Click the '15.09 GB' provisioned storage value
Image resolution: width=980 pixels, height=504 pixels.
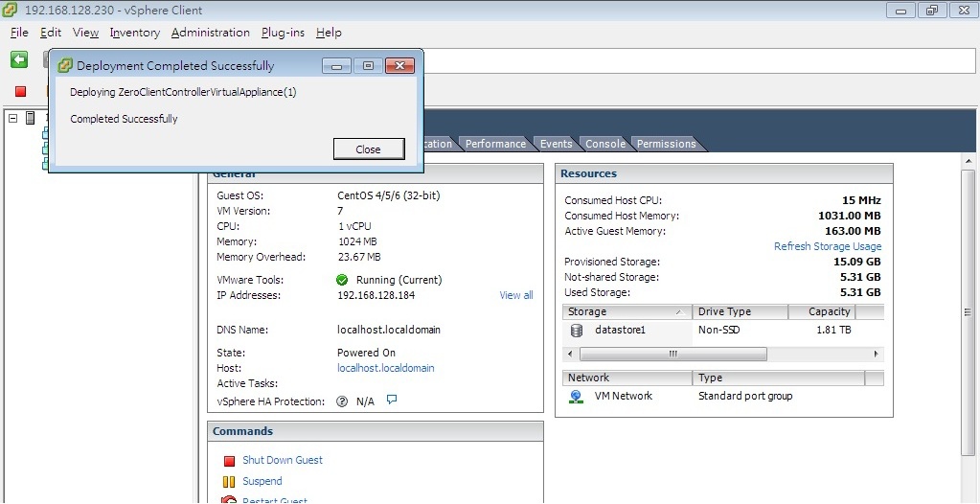click(x=856, y=262)
